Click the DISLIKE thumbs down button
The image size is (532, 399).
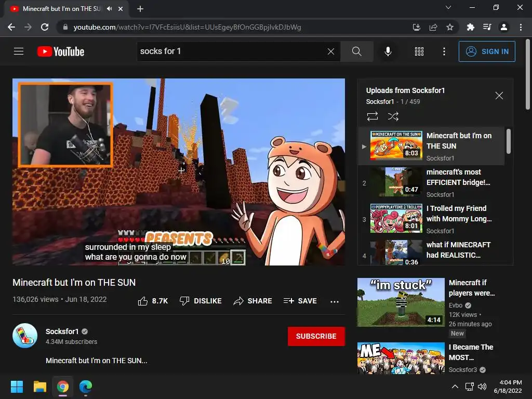[x=201, y=301]
